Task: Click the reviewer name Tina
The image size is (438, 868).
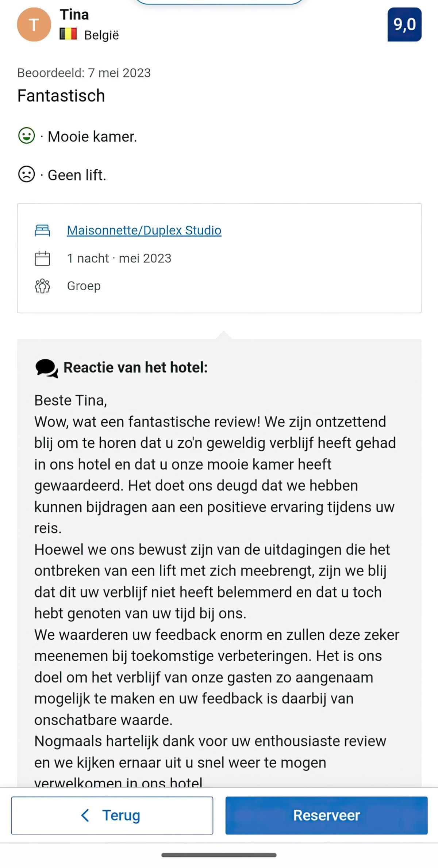Action: pyautogui.click(x=74, y=15)
